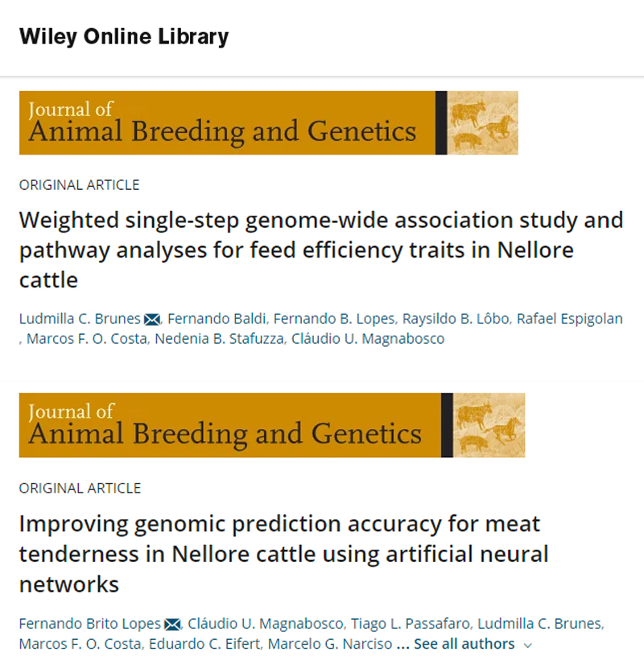Select author Fernando B. Lopes in first article
Screen dimensions: 644x660
334,319
